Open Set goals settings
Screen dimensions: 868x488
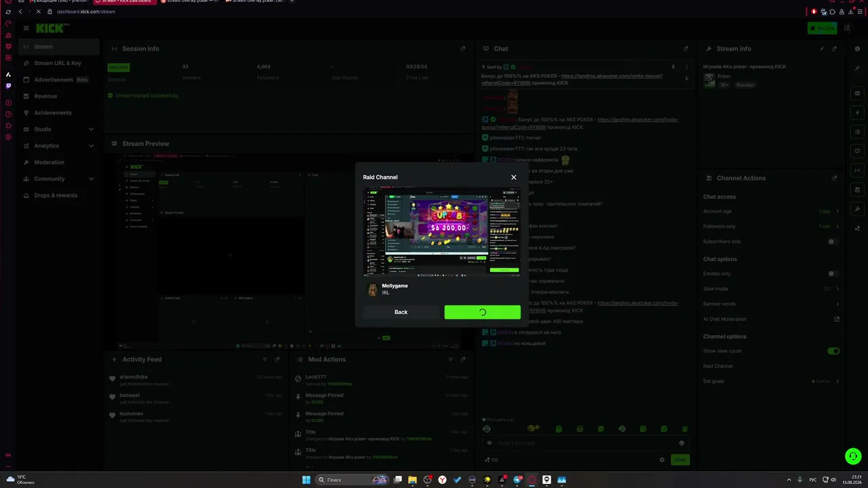coord(772,381)
